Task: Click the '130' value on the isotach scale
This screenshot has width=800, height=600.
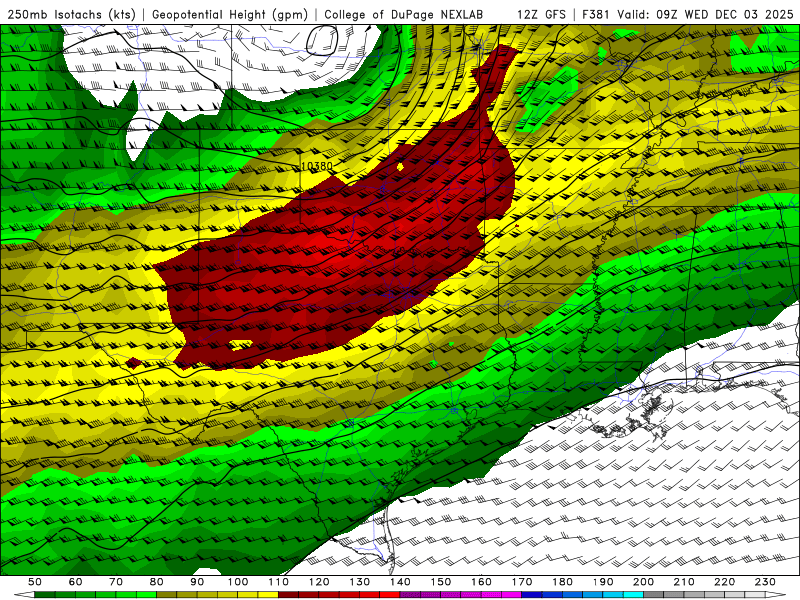Action: tap(360, 582)
